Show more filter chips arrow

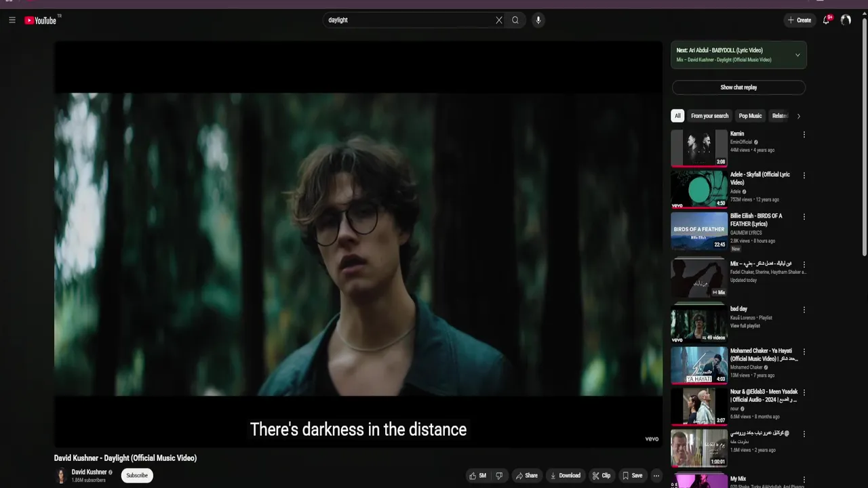pyautogui.click(x=798, y=116)
